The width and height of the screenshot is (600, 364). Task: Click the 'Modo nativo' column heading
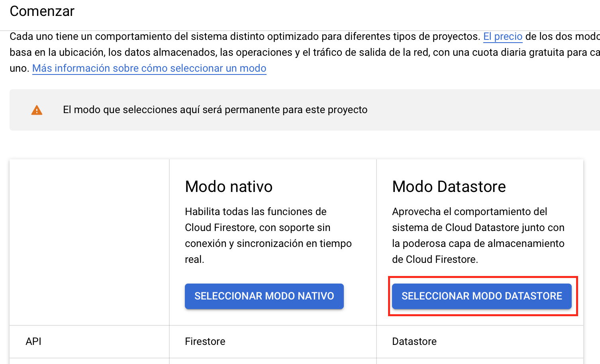(229, 186)
